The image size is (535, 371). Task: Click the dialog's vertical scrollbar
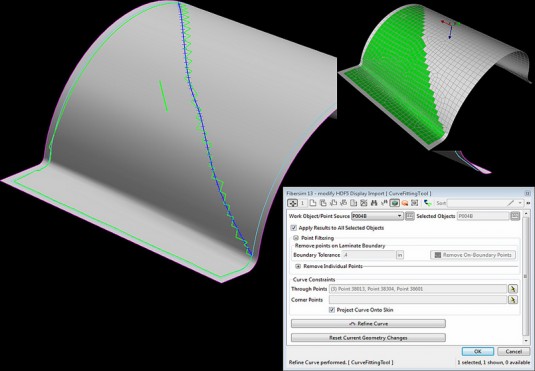click(526, 277)
